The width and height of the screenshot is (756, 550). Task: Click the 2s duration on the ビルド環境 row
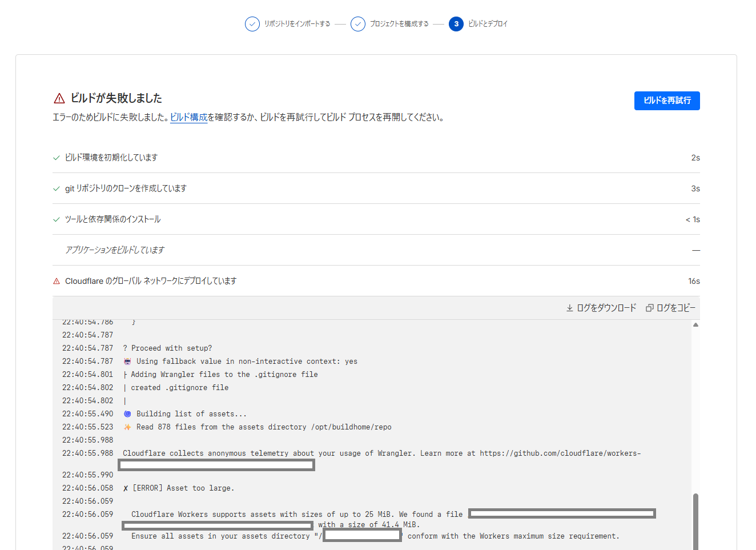(695, 158)
